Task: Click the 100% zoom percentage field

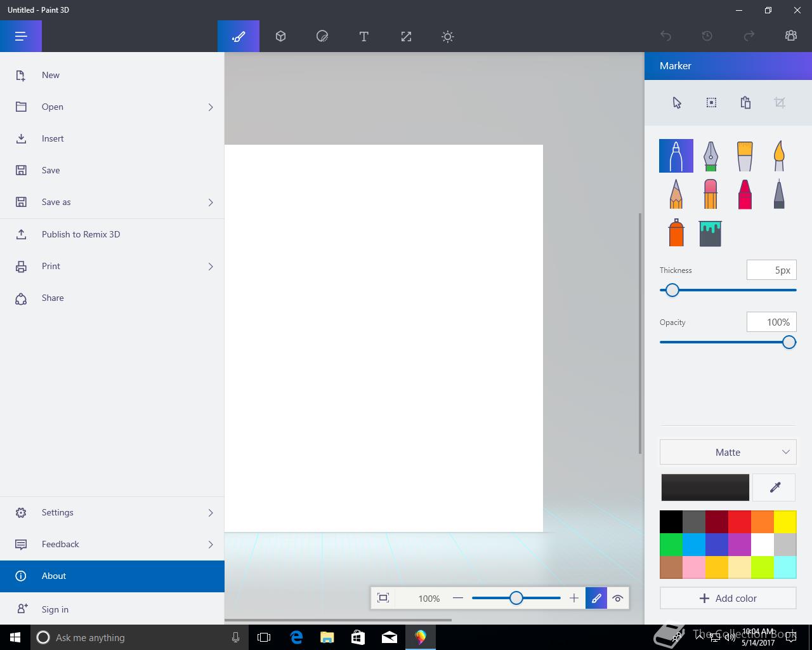Action: [429, 598]
